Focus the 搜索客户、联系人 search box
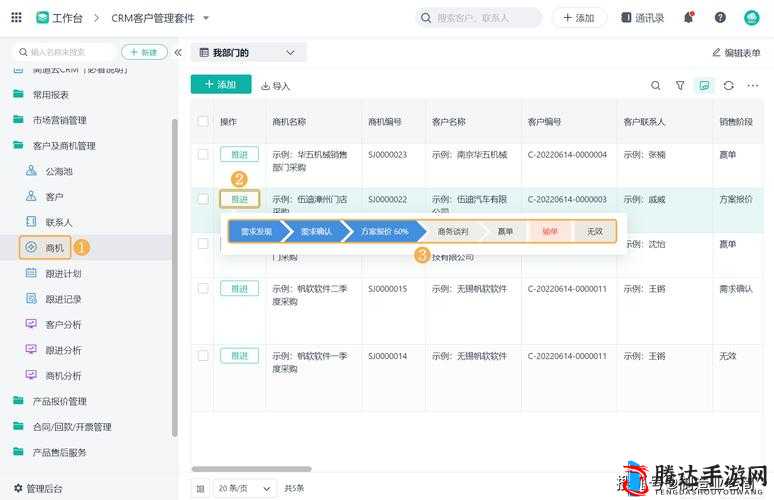 [x=479, y=18]
